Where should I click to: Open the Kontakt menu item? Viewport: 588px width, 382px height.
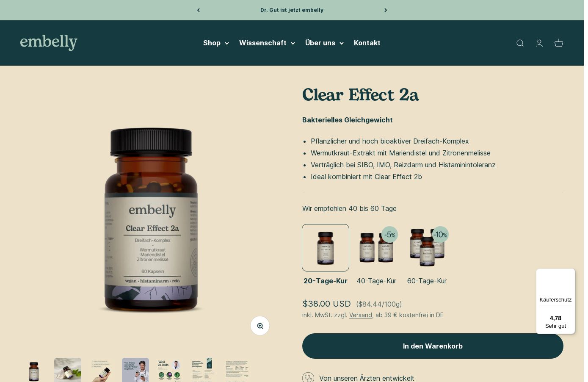[x=367, y=43]
